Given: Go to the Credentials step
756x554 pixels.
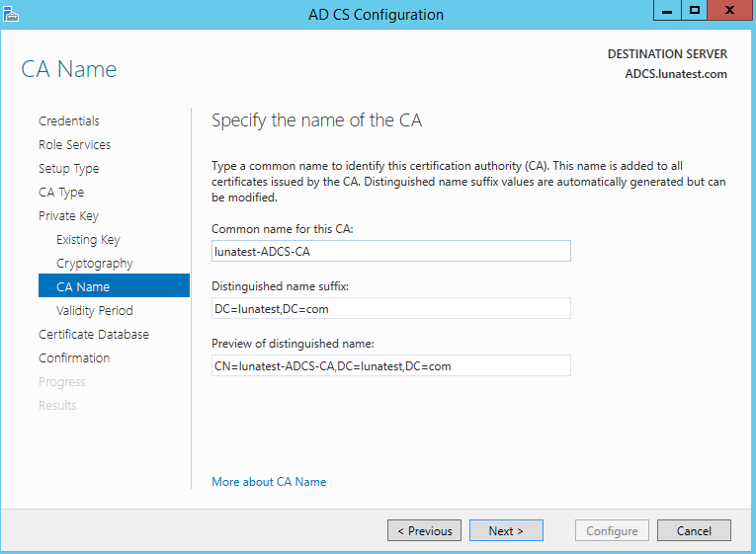Looking at the screenshot, I should click(x=69, y=120).
